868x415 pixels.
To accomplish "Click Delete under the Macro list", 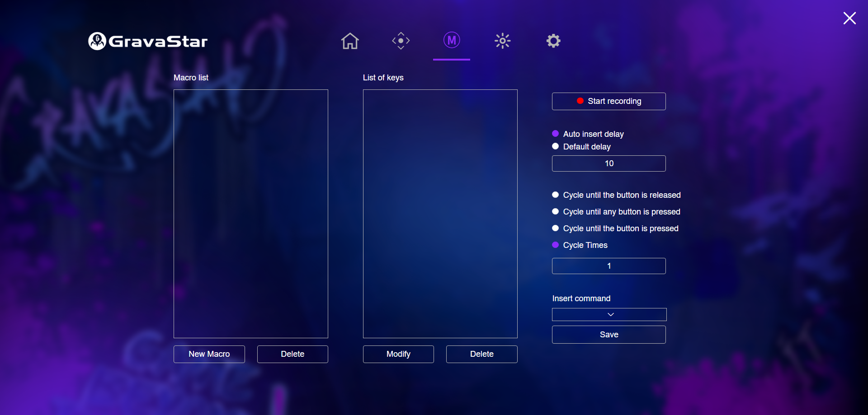I will tap(292, 354).
